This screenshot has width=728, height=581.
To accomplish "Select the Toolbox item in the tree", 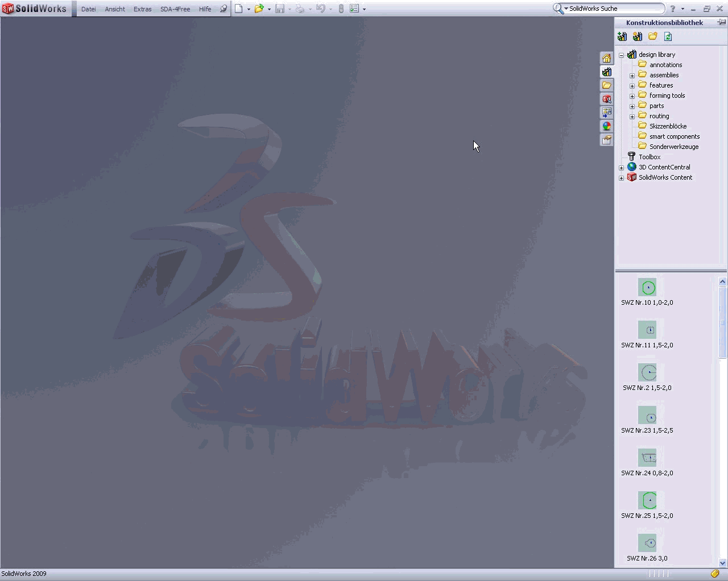I will [x=650, y=157].
